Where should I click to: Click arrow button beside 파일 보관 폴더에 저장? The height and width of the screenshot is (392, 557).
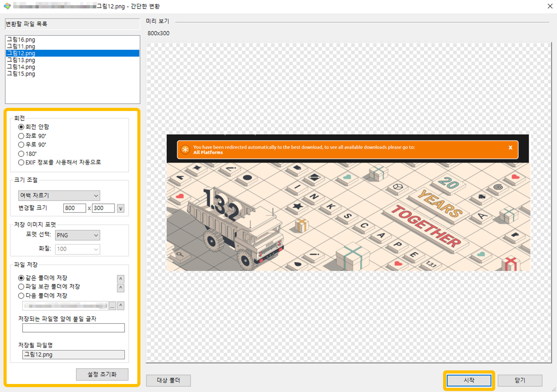(x=121, y=288)
